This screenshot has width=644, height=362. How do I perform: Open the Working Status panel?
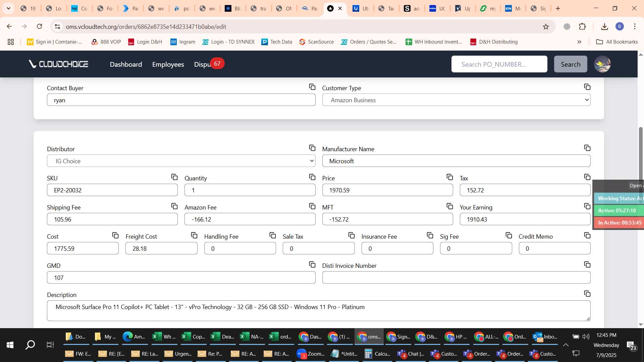[x=619, y=198]
